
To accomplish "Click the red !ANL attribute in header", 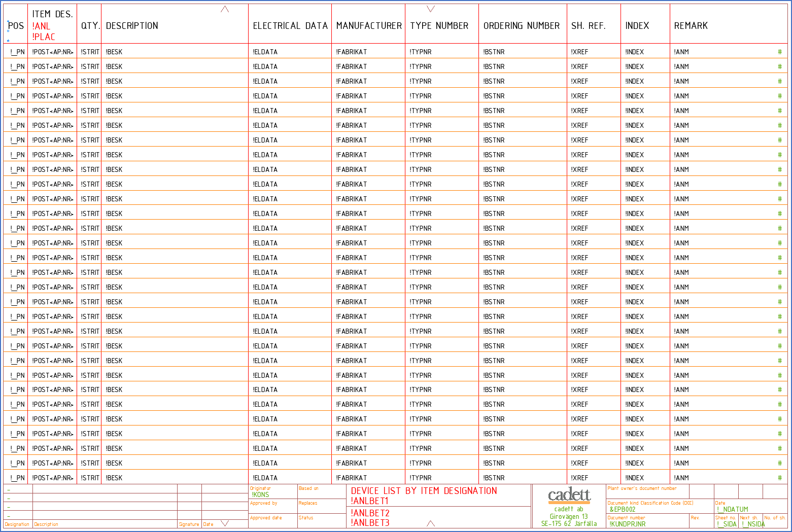I will 41,26.
